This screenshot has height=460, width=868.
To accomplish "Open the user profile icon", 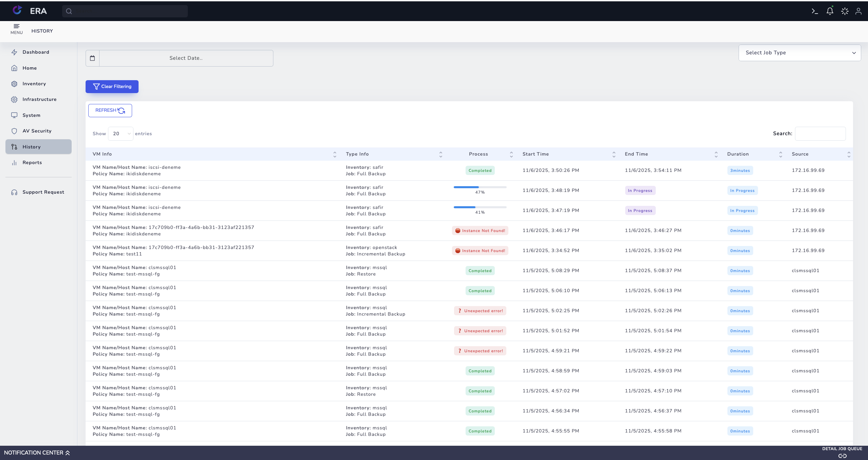I will point(858,11).
